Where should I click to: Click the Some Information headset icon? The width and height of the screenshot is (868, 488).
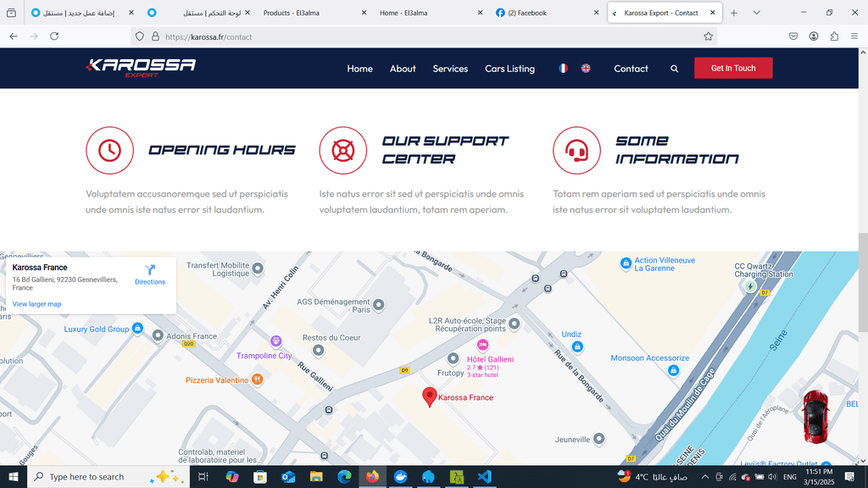(576, 151)
